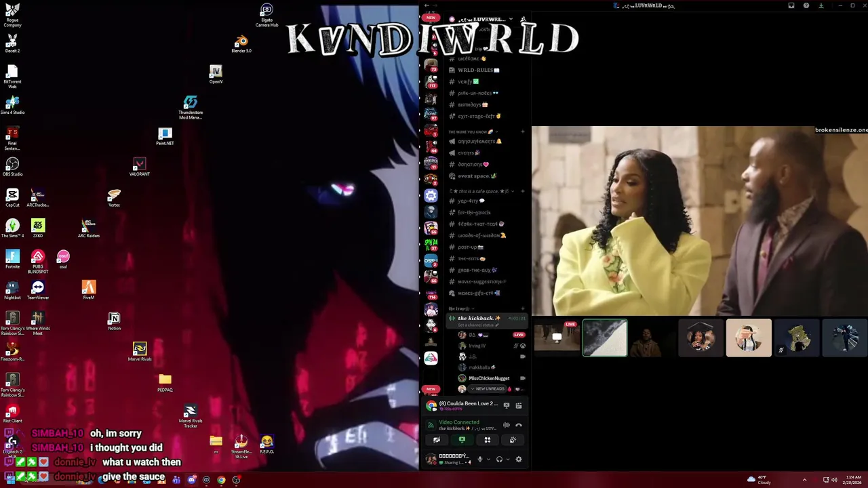Toggle microphone mute in Discord user panel
Screen dimensions: 868x488
(480, 459)
